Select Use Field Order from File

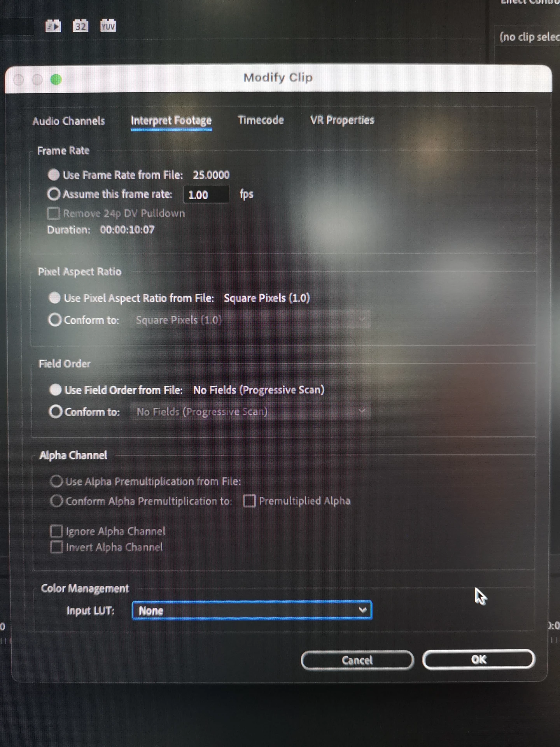click(55, 390)
